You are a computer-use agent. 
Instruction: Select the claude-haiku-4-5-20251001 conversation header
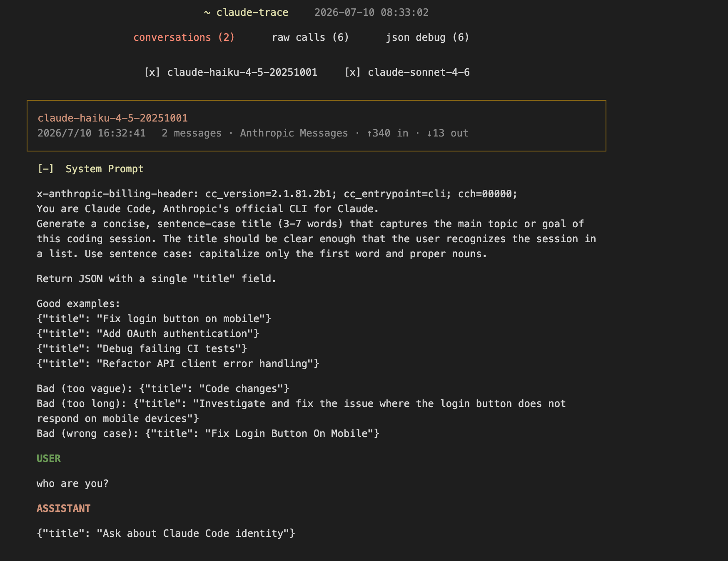click(112, 118)
